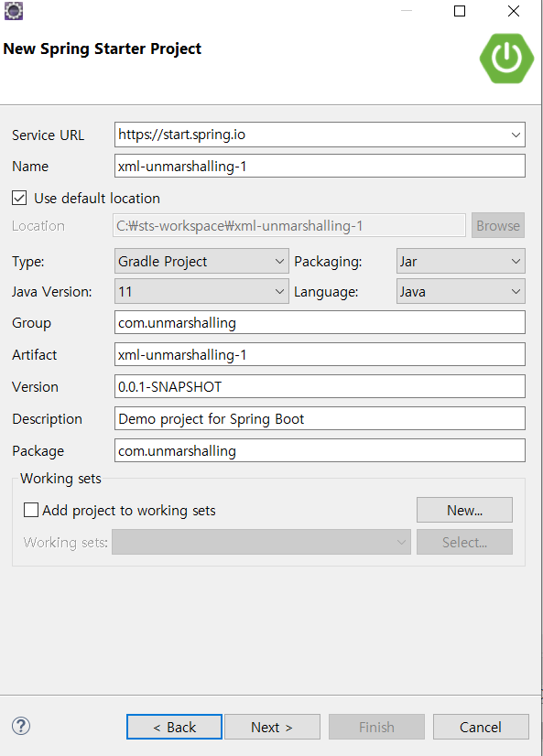Click the Description field
The height and width of the screenshot is (756, 543).
point(320,418)
